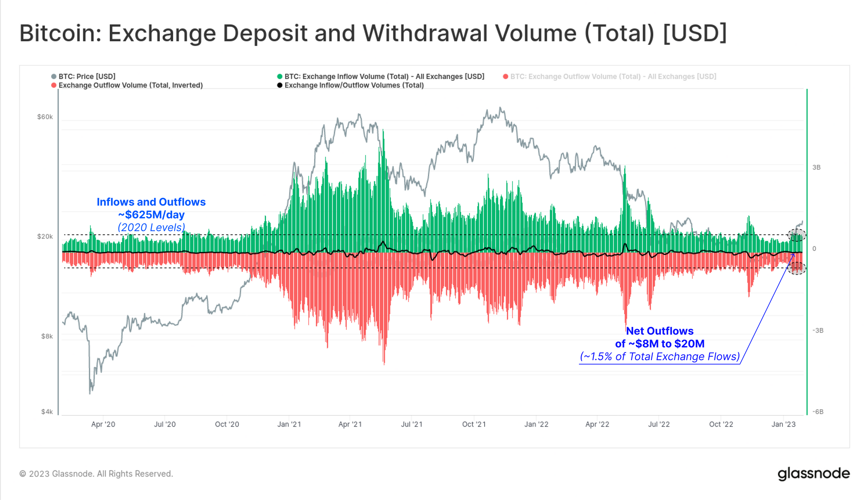The image size is (868, 500).
Task: Click the glassnode logo
Action: pos(813,474)
